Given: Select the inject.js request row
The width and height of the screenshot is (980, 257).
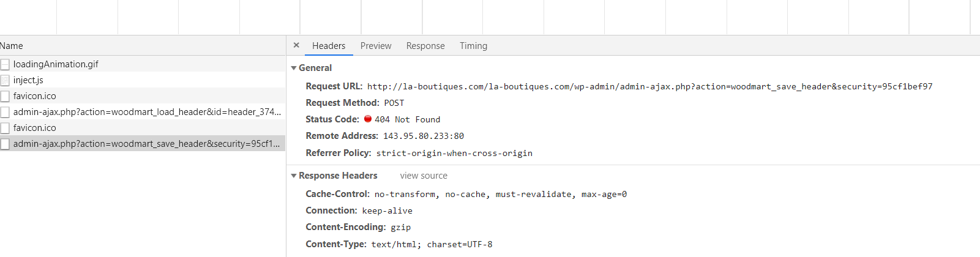Looking at the screenshot, I should tap(28, 80).
